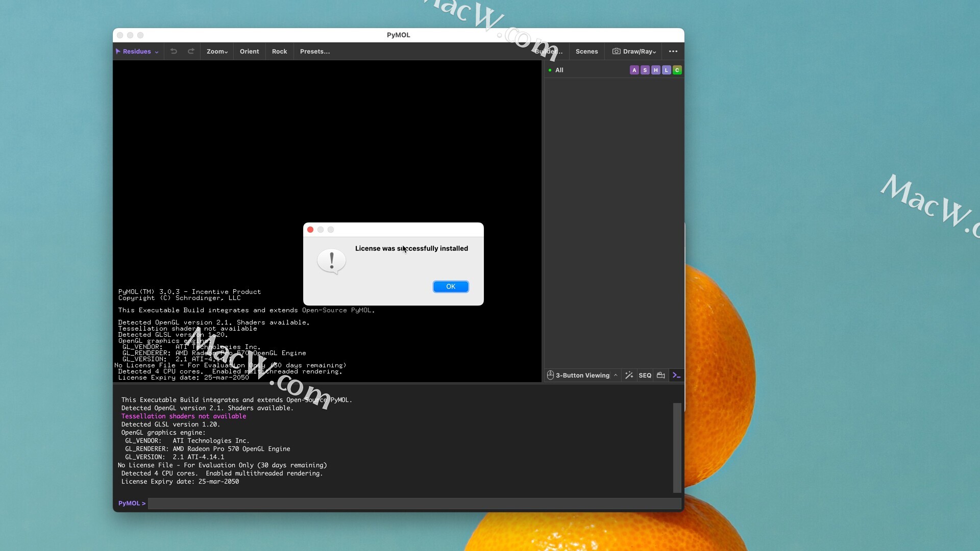Click the movie camera icon
Image resolution: width=980 pixels, height=551 pixels.
pos(661,375)
